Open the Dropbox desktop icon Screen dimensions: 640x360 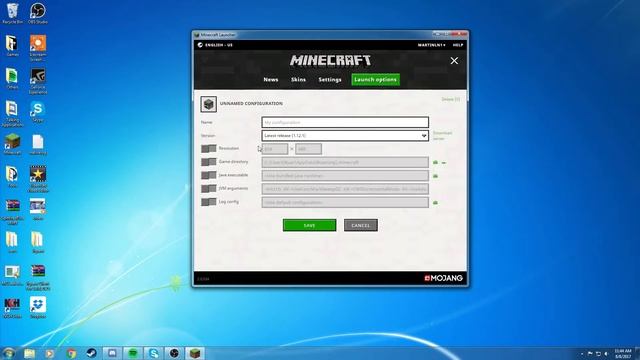pos(38,308)
